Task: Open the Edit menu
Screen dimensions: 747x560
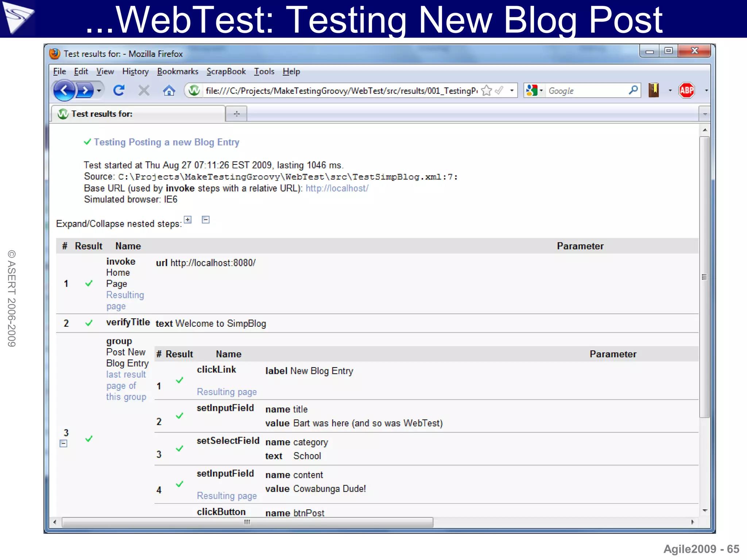Action: tap(81, 71)
